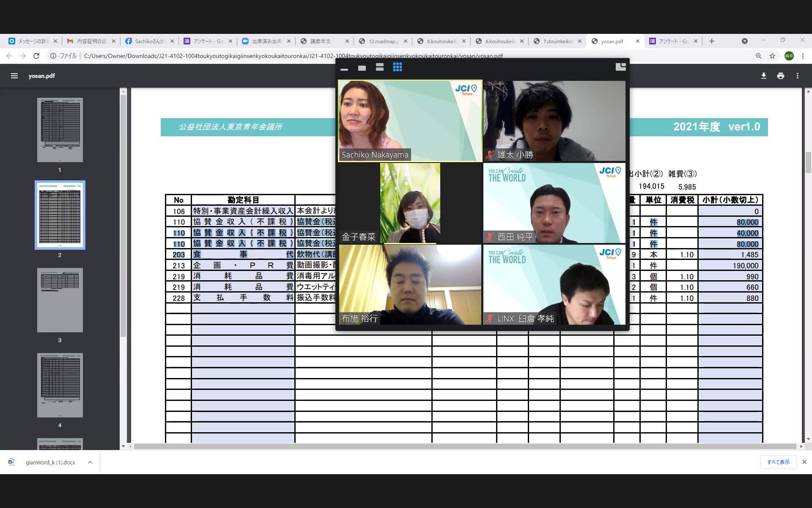Open the PDF viewer more actions menu

pos(797,76)
